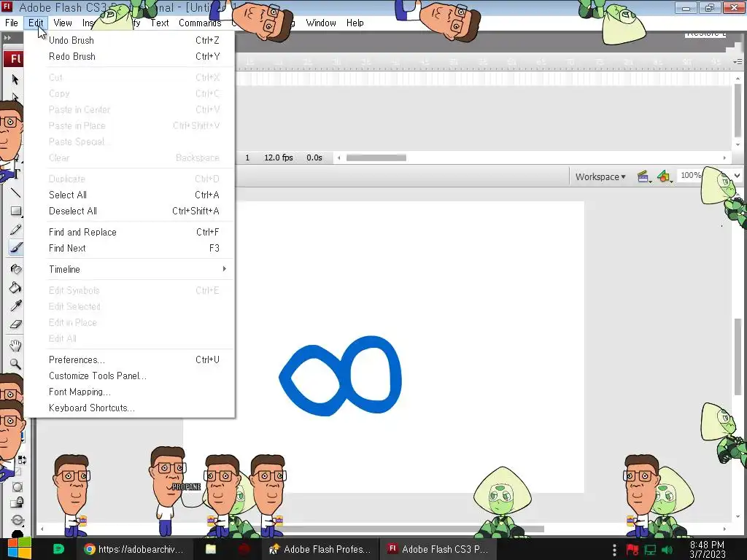
Task: Open the Window menu
Action: pyautogui.click(x=321, y=23)
